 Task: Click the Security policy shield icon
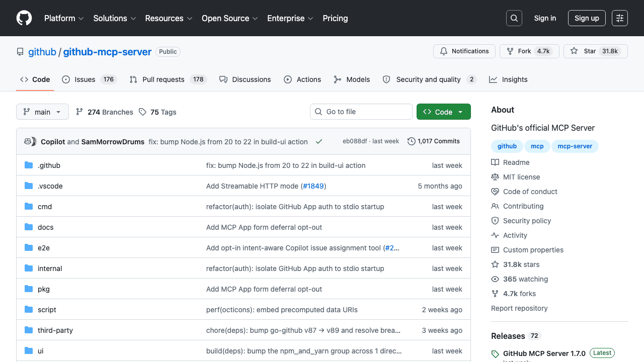coord(495,221)
